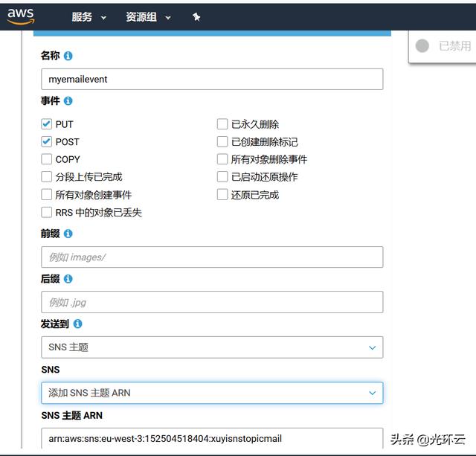Image resolution: width=476 pixels, height=456 pixels.
Task: Check 所有对象创建事件 checkbox
Action: tap(46, 195)
